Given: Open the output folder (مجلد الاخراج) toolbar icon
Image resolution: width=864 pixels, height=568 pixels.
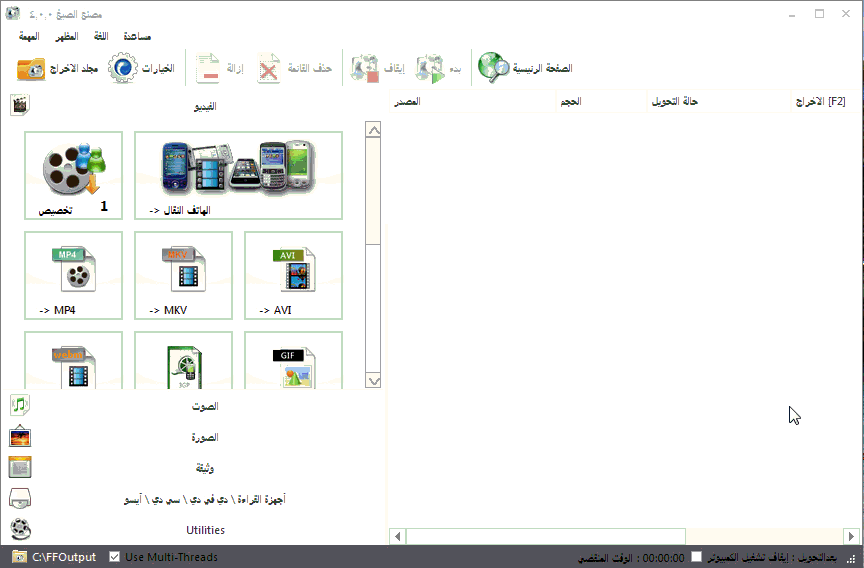Looking at the screenshot, I should [32, 69].
